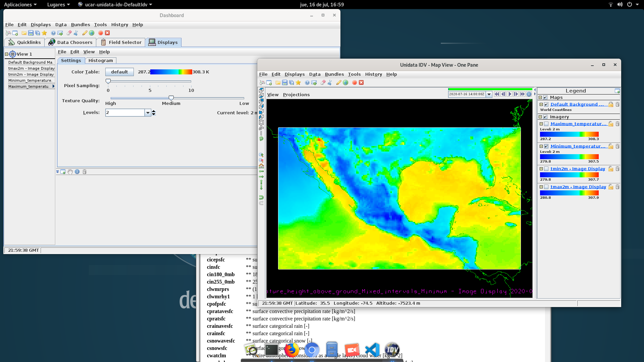Open tmin2m - Image Display legend link
644x362 pixels.
(x=578, y=169)
